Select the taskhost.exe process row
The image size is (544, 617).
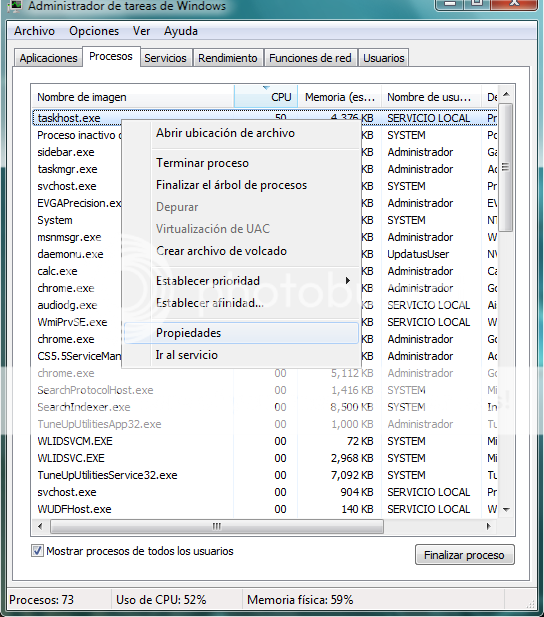[265, 118]
